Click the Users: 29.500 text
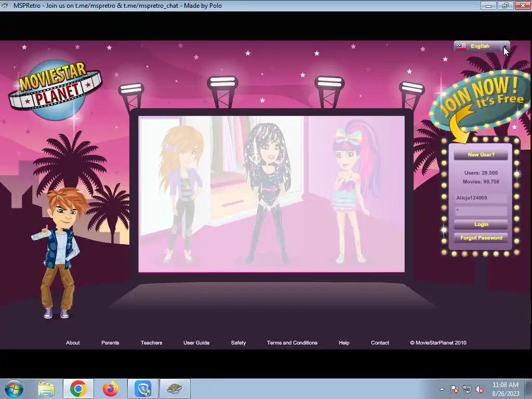Screen dimensions: 532x399 point(481,172)
